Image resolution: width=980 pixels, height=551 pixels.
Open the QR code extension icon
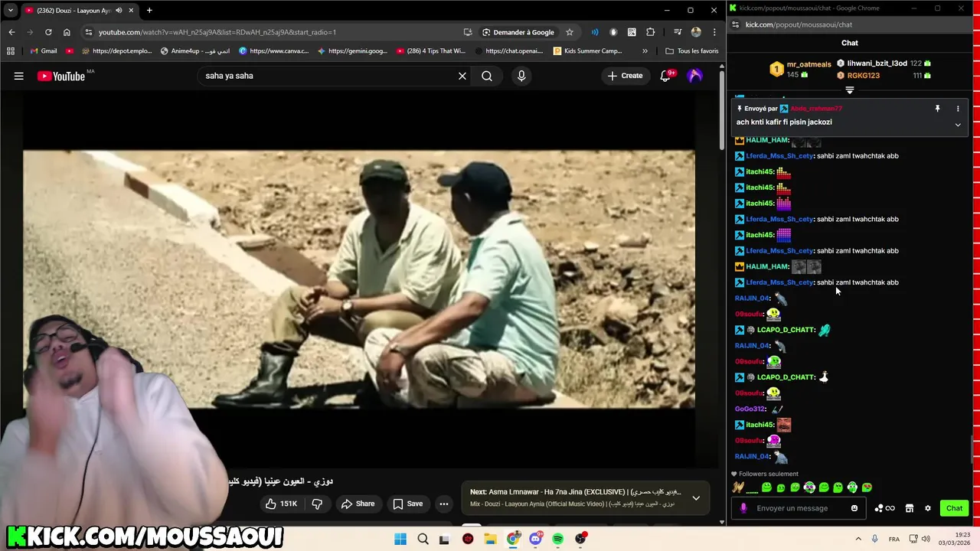coord(632,32)
